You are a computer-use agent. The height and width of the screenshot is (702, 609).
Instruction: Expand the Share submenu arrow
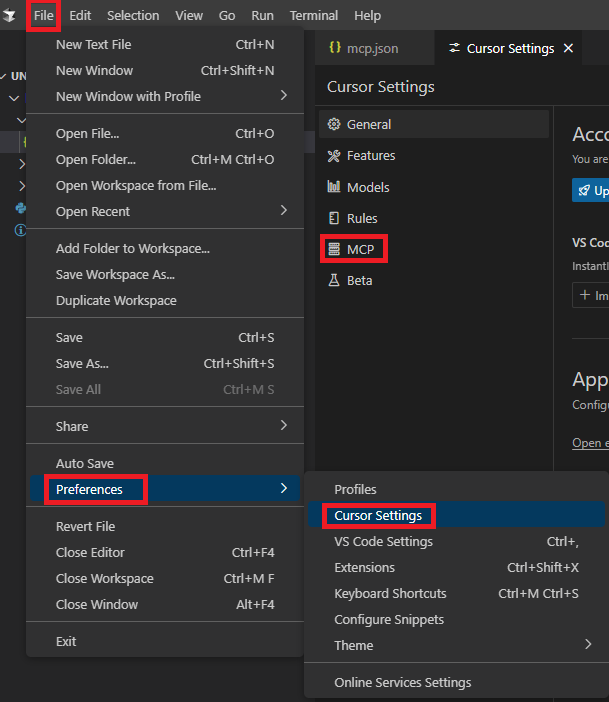tap(283, 425)
